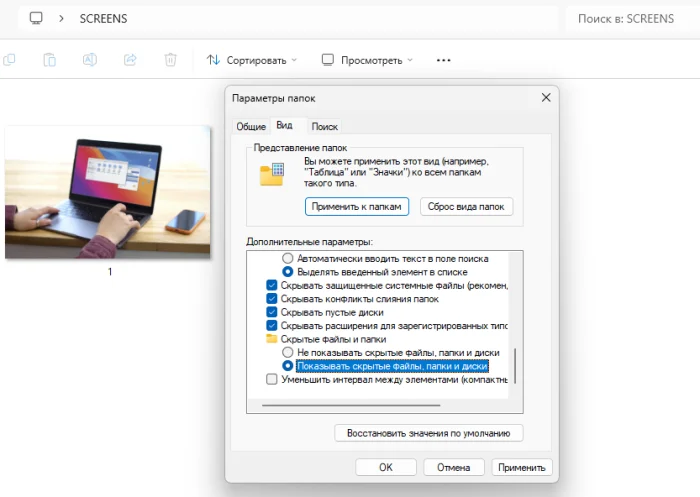Click the SCREENS folder breadcrumb
Viewport: 700px width, 497px height.
coord(103,19)
